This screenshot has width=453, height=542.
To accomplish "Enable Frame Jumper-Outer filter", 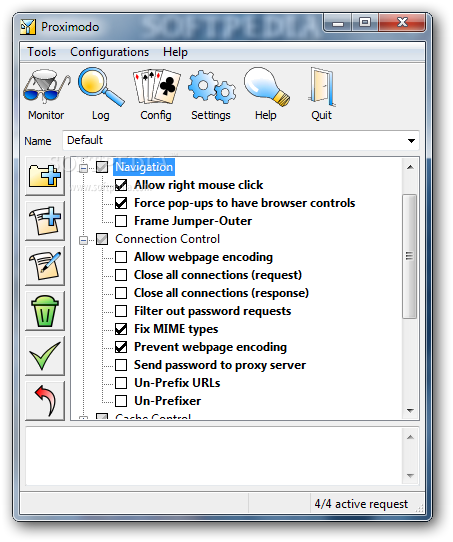I will (x=121, y=221).
